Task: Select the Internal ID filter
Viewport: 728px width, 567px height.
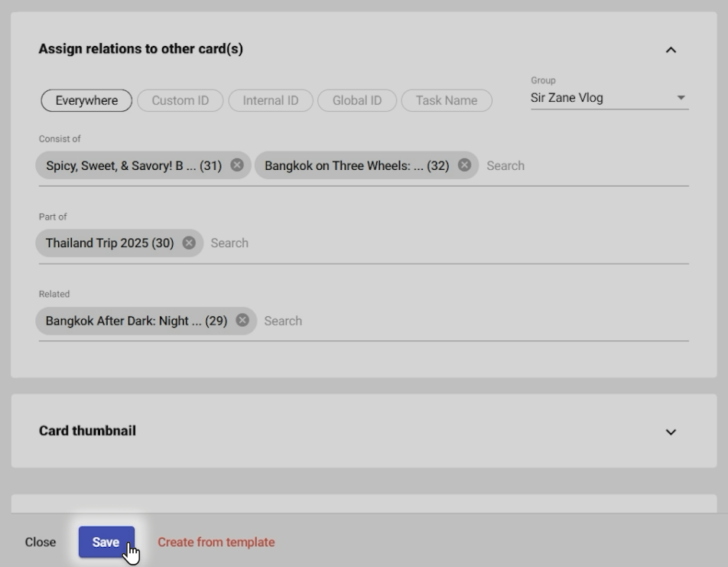Action: tap(271, 100)
